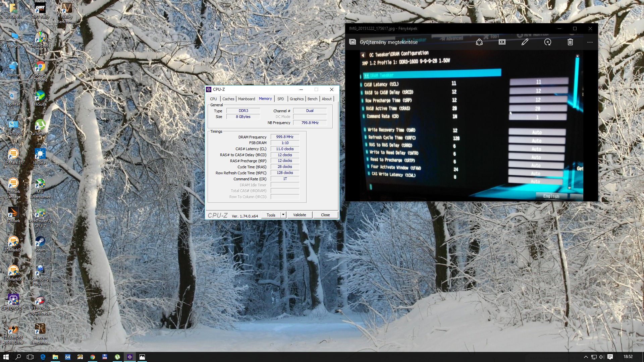Click the share icon in Photos toolbar
Image resolution: width=644 pixels, height=362 pixels.
click(479, 42)
